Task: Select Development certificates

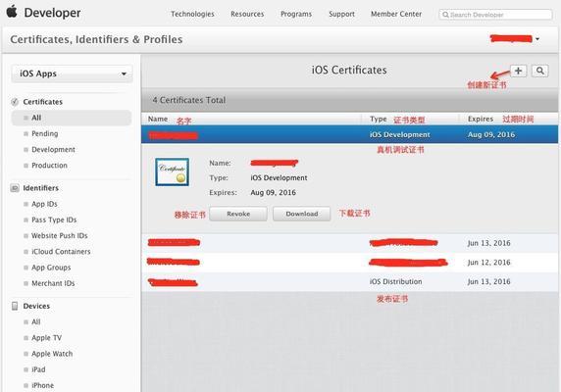Action: point(53,149)
